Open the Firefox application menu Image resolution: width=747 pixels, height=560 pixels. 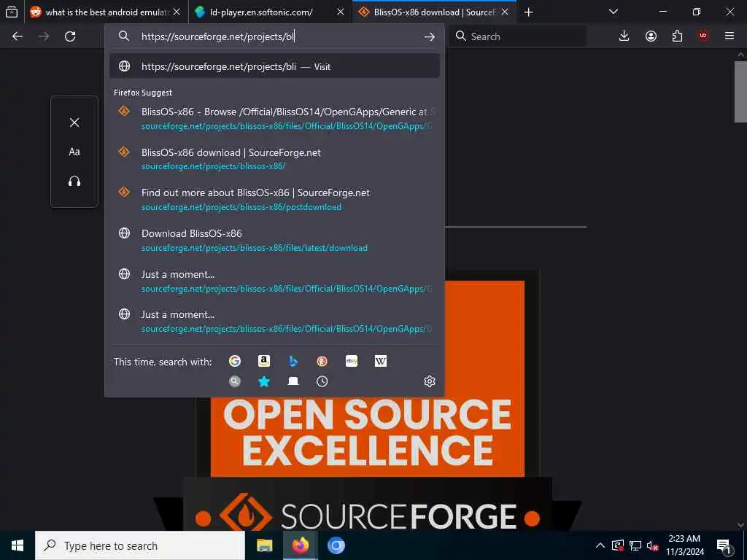tap(729, 36)
